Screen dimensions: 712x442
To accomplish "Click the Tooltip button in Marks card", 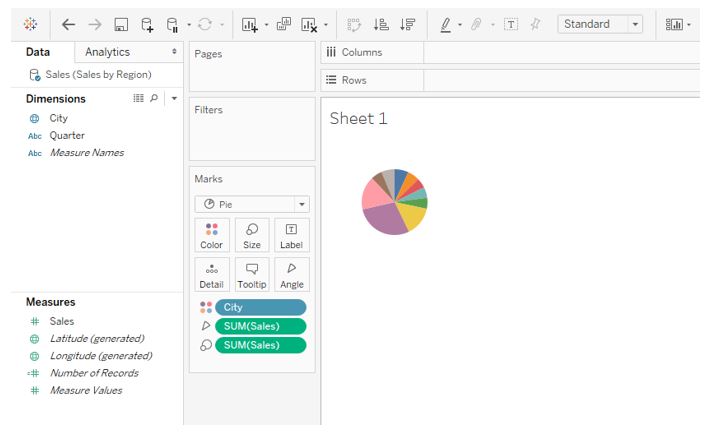I will [x=252, y=275].
